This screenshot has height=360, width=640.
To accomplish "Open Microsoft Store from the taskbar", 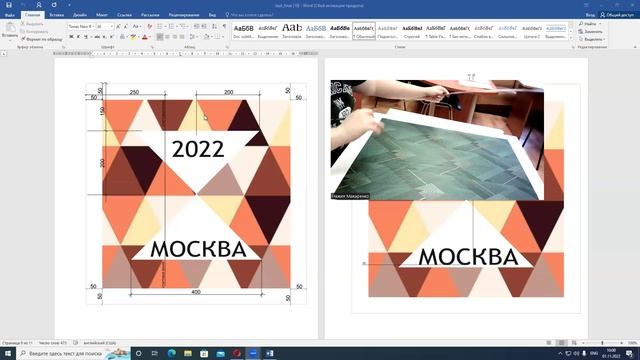I will (204, 353).
